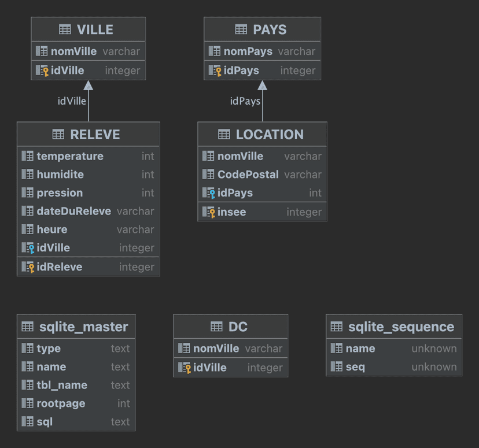Click the column icon beside temperature
The width and height of the screenshot is (479, 448).
coord(27,156)
